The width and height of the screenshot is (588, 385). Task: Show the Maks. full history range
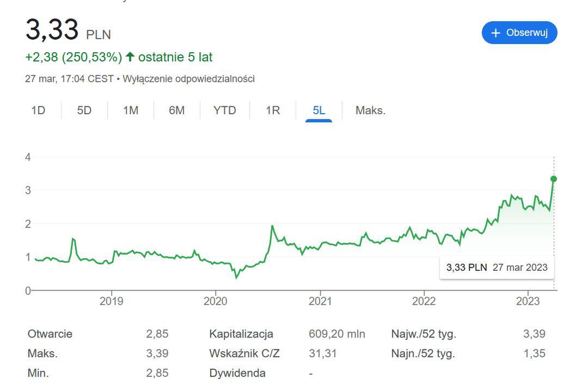[370, 110]
